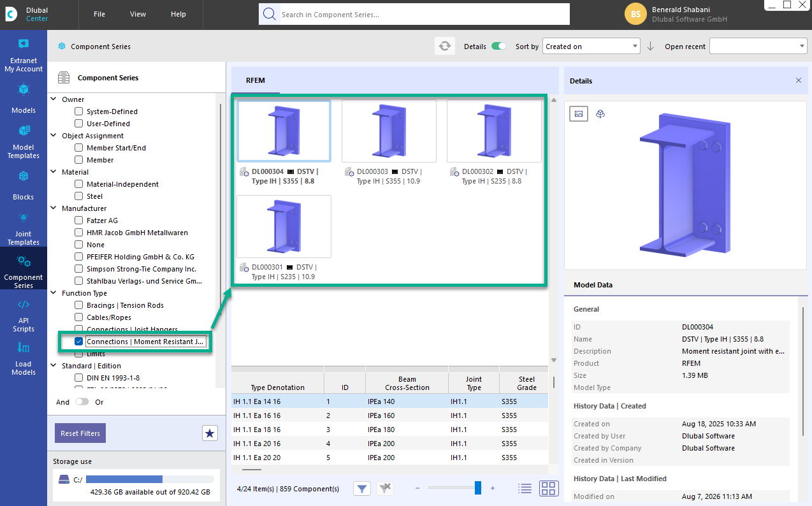
Task: Click the filter funnel icon
Action: 362,489
